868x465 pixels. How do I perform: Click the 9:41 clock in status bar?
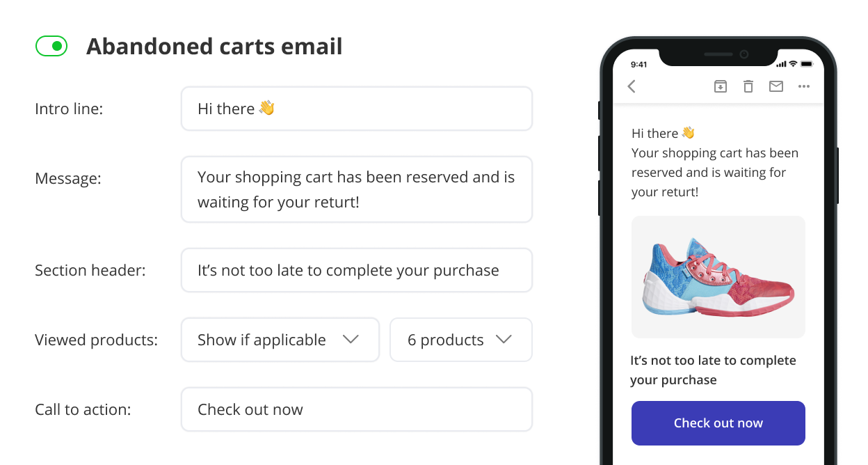pyautogui.click(x=638, y=64)
